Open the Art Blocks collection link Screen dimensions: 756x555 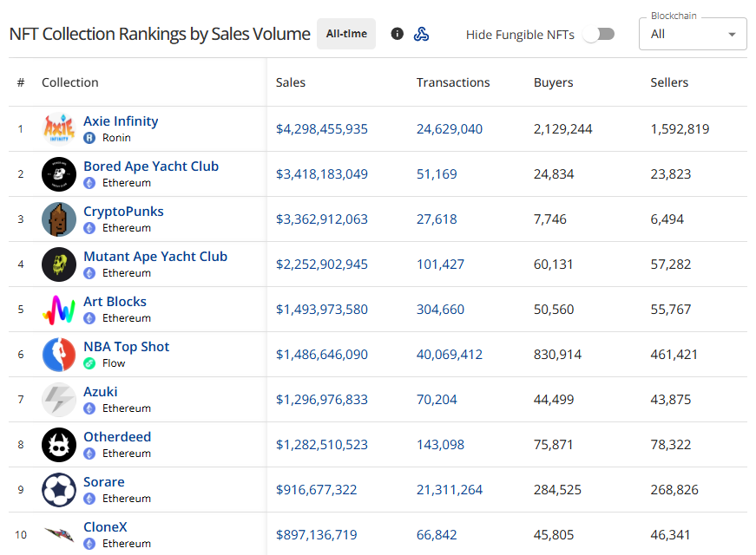click(115, 302)
